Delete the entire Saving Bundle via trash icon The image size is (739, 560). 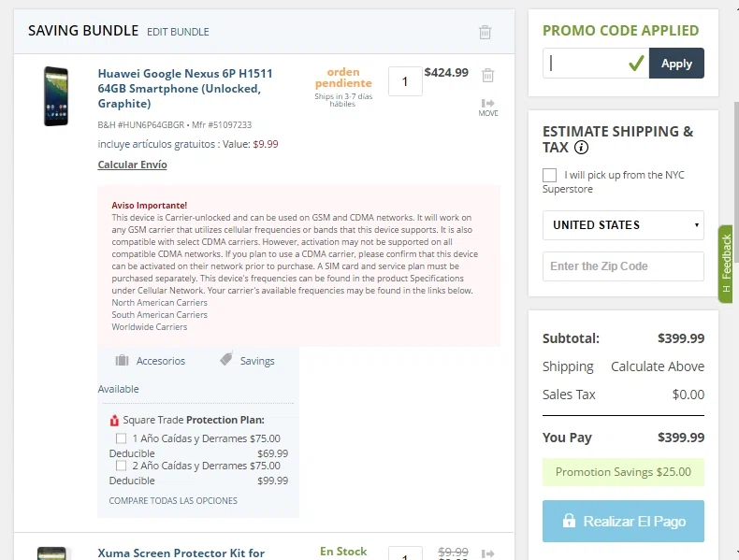point(485,33)
